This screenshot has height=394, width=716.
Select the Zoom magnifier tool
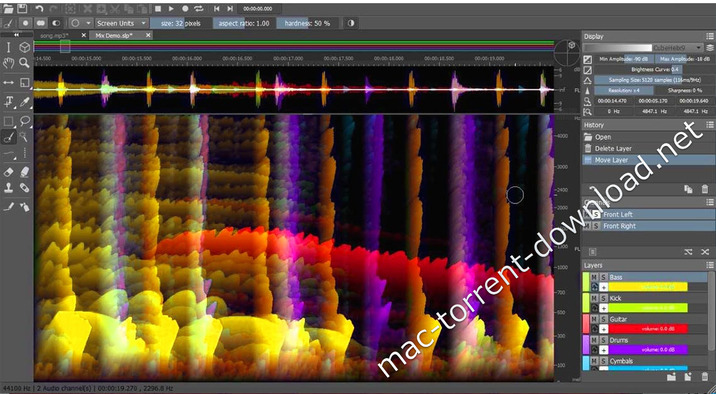point(24,63)
